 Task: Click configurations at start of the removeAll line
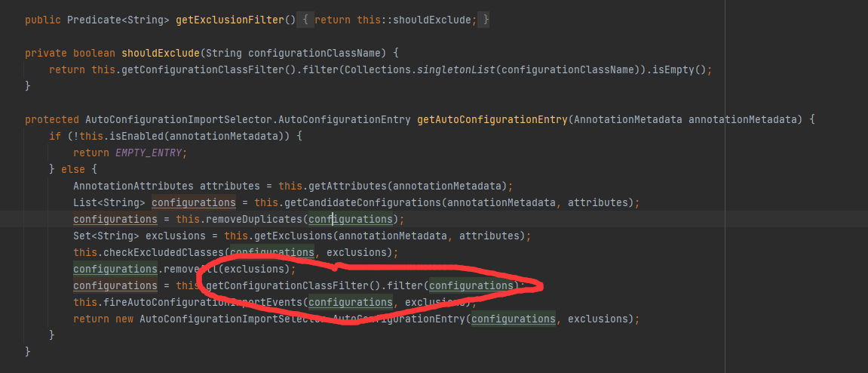pos(115,270)
